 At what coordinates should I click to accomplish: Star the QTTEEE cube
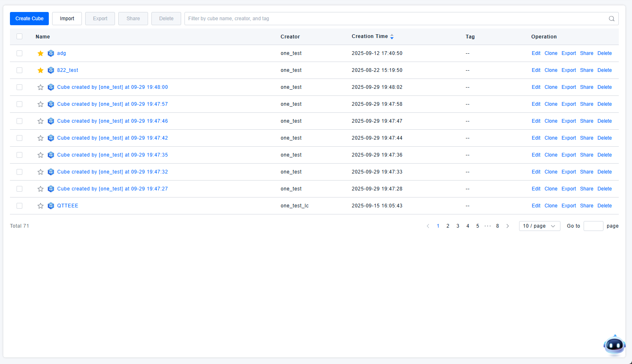click(x=41, y=206)
